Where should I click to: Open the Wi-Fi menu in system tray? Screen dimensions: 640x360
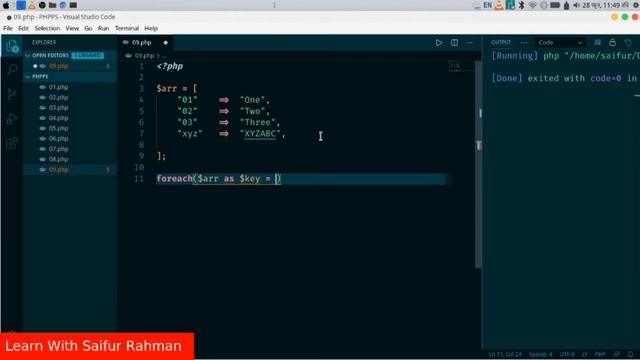532,5
